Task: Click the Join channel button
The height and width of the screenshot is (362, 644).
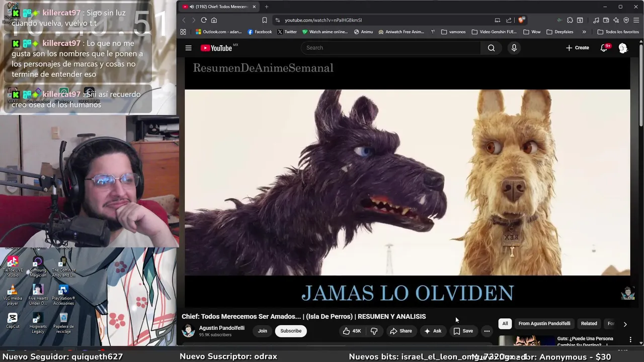Action: [x=263, y=331]
